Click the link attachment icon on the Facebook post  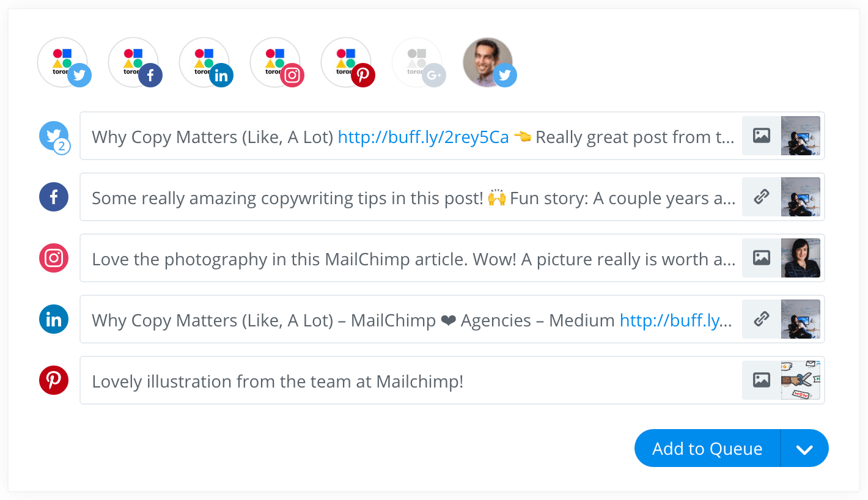760,197
